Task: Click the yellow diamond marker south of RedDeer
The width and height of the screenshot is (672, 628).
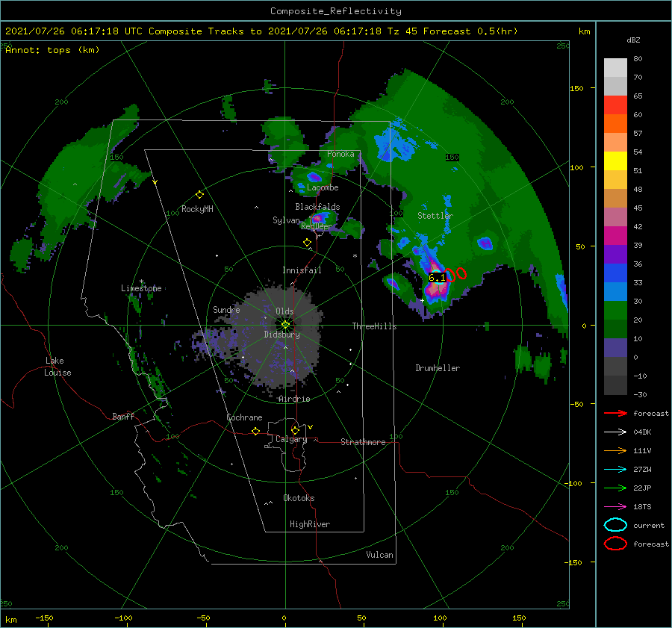Action: click(307, 243)
